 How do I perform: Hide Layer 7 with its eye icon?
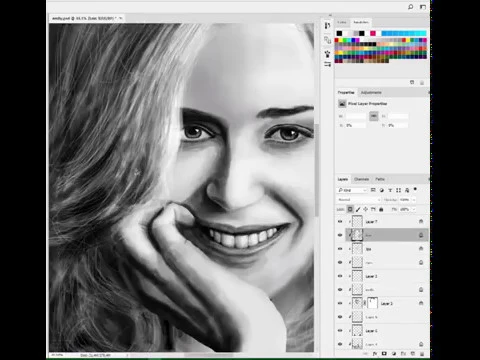340,221
